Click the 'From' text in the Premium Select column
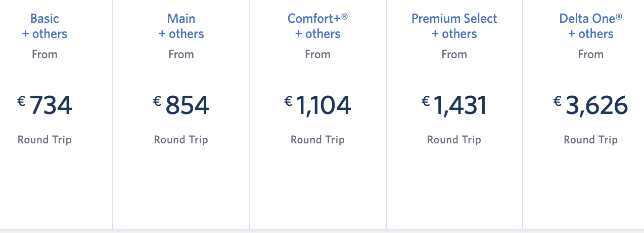 (x=454, y=54)
